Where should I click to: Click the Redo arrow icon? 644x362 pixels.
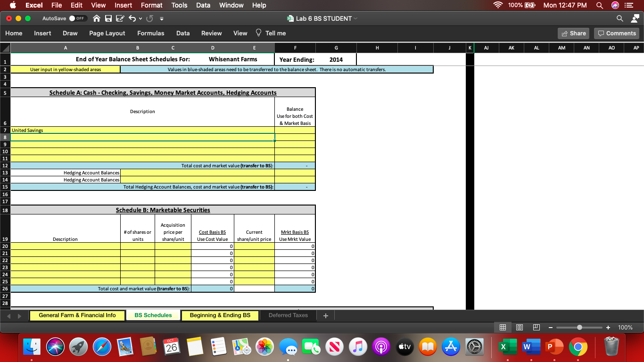pos(150,19)
